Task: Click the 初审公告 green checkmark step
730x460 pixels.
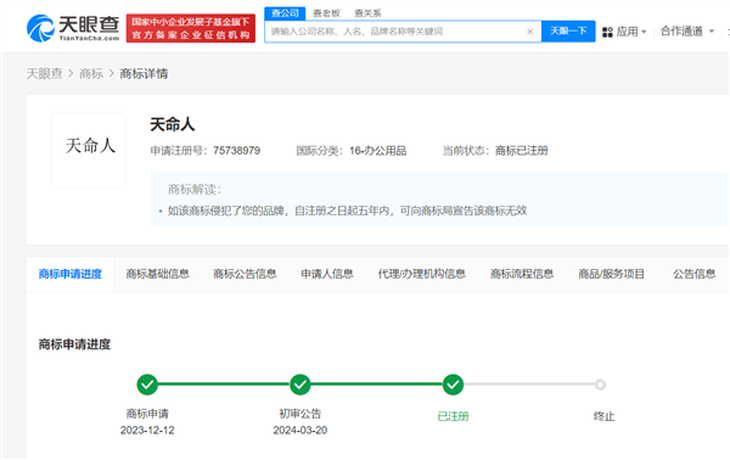Action: pos(300,384)
